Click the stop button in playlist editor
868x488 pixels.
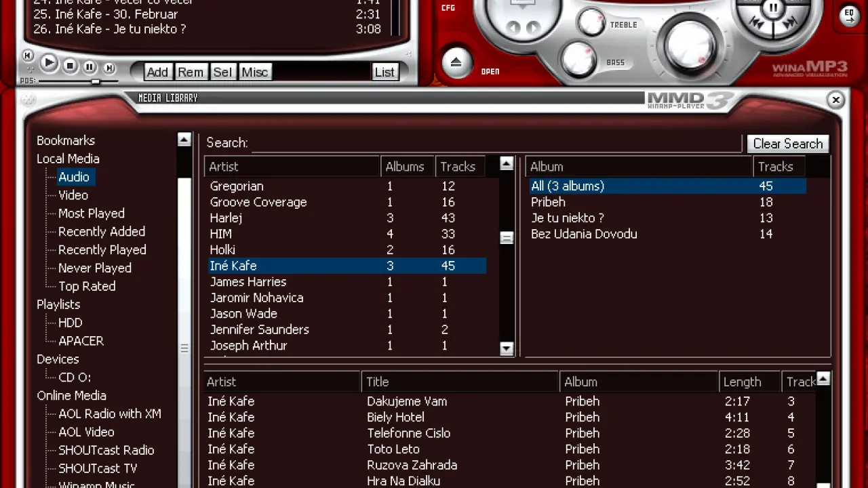tap(70, 66)
